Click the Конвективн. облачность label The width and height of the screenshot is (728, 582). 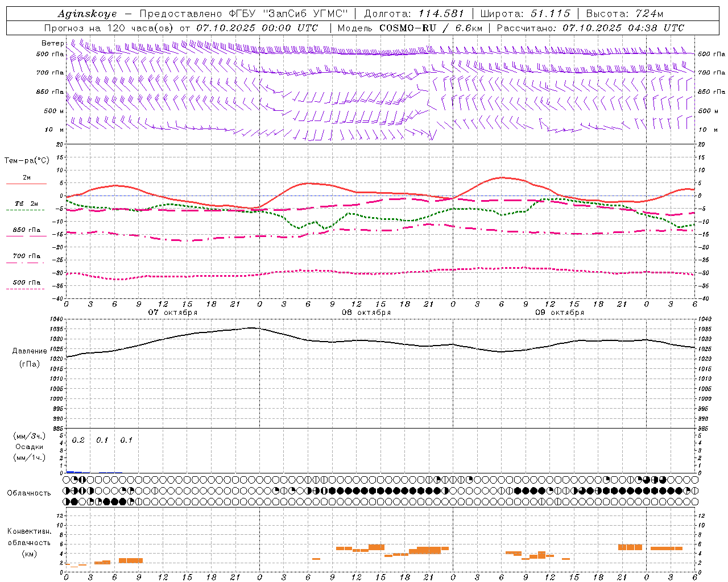point(30,537)
